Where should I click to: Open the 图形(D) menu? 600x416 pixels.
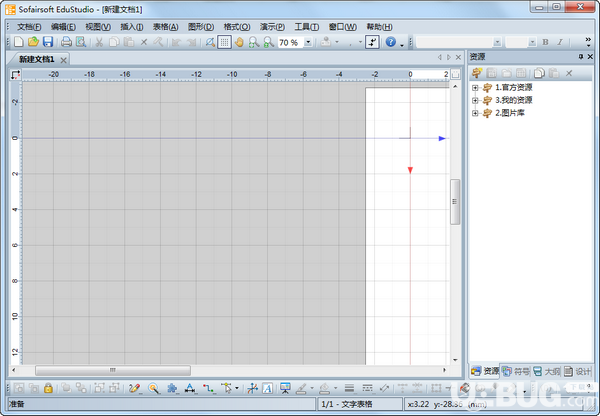(x=201, y=27)
